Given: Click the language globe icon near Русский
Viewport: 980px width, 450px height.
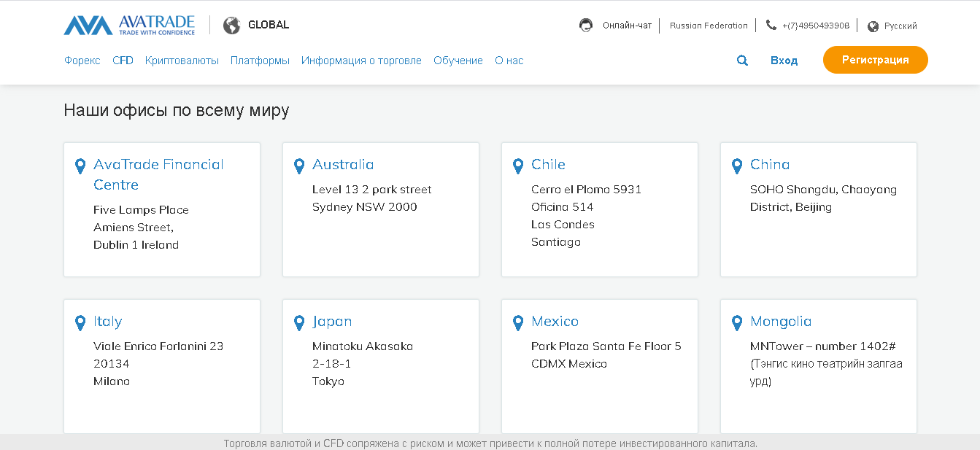Looking at the screenshot, I should [x=873, y=26].
